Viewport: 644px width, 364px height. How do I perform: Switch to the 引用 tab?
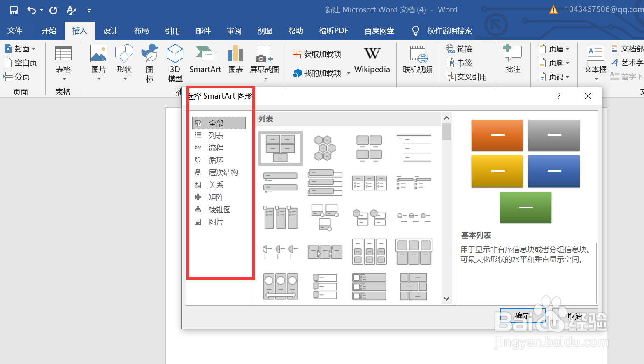click(x=172, y=31)
